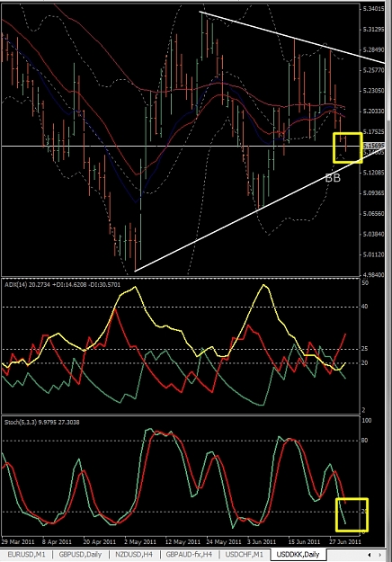The height and width of the screenshot is (562, 392).
Task: Click the 4.98400 price axis label
Action: [x=373, y=275]
